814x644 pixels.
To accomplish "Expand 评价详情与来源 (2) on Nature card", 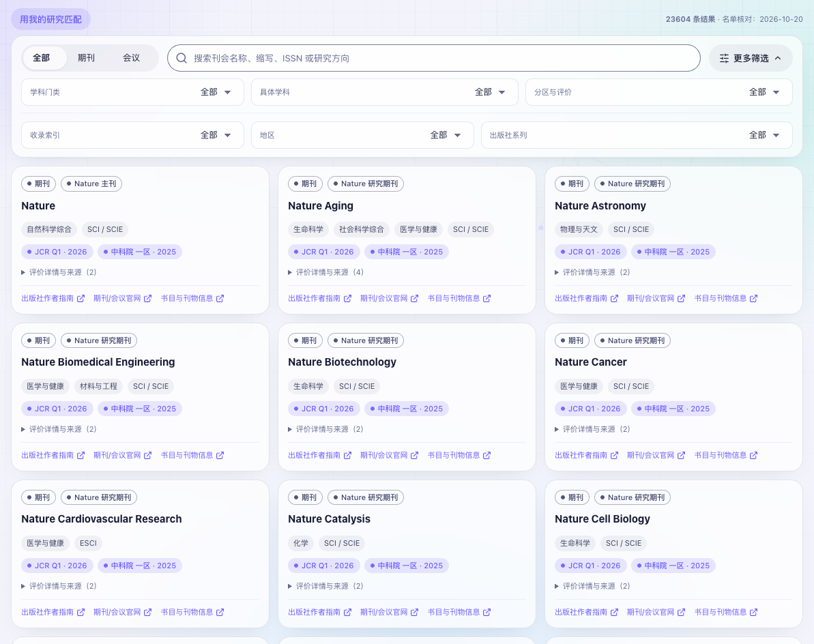I will click(x=59, y=272).
